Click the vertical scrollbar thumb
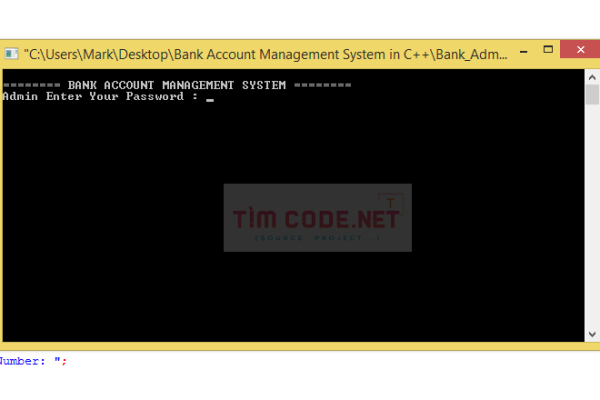This screenshot has width=600, height=400. (x=592, y=95)
